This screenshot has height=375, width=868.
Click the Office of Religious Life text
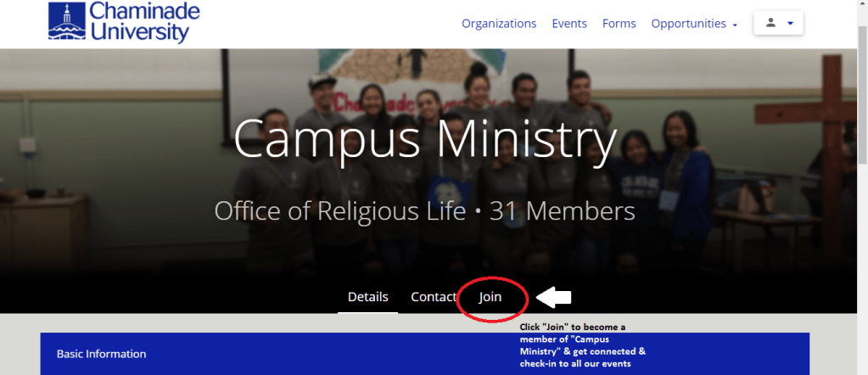coord(339,211)
